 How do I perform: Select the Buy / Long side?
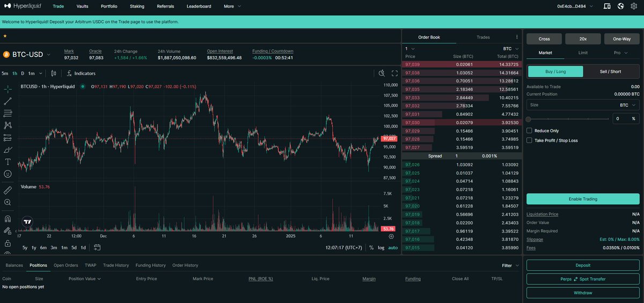click(x=556, y=71)
